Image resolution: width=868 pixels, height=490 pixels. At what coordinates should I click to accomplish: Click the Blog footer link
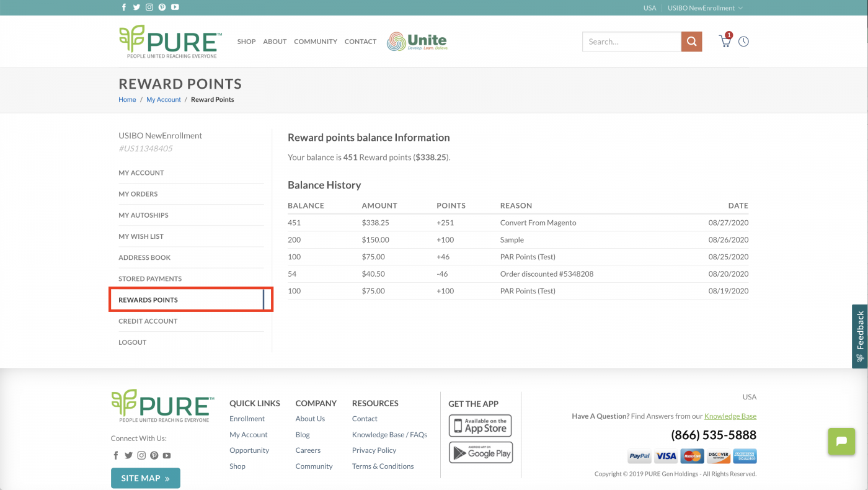pyautogui.click(x=303, y=435)
